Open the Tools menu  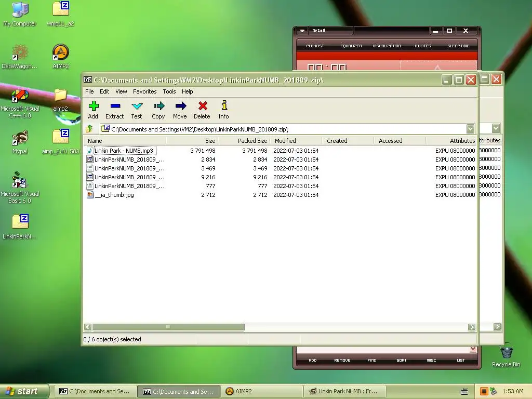click(x=169, y=91)
